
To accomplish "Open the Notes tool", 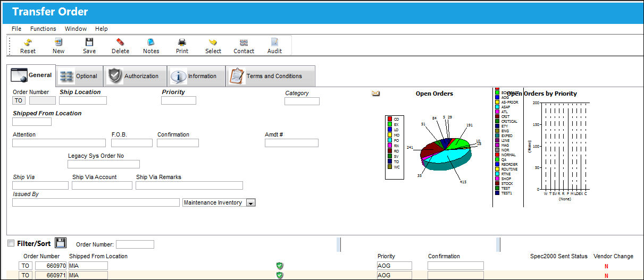I will tap(151, 42).
